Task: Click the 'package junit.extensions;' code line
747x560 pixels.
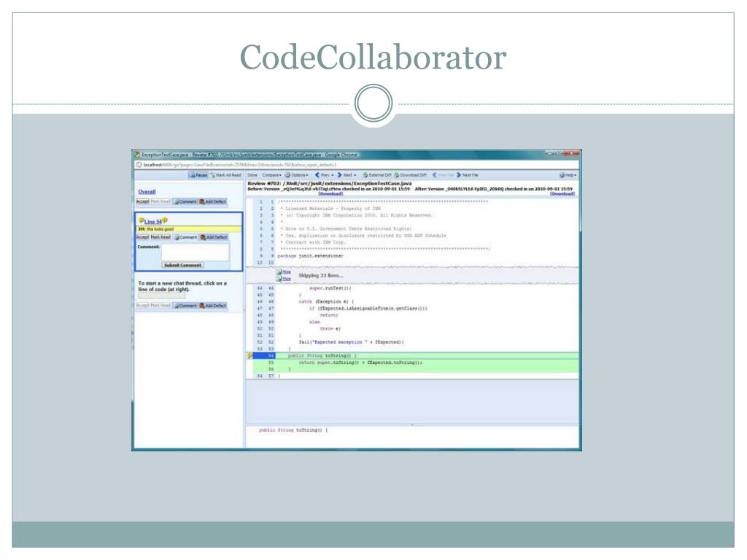Action: coord(310,256)
